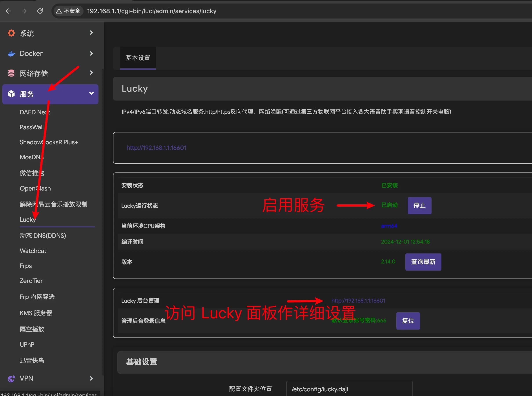Open the 网络存储 sidebar menu

pyautogui.click(x=50, y=73)
